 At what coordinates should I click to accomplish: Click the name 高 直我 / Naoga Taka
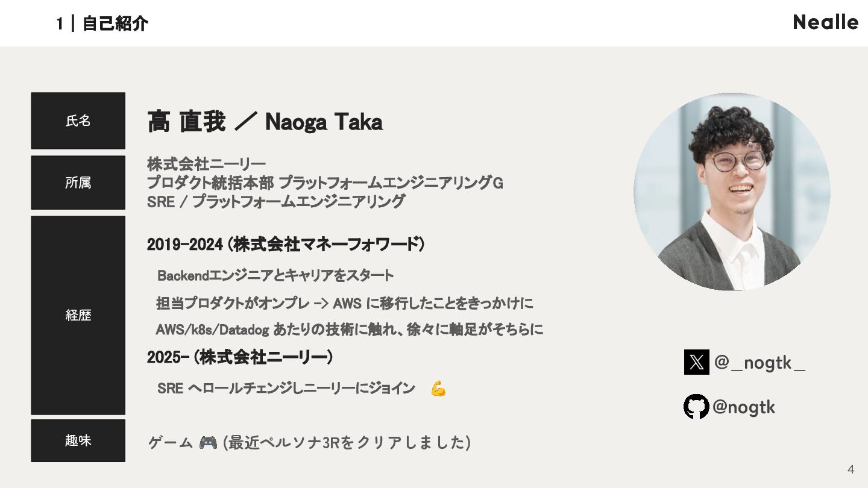point(265,122)
